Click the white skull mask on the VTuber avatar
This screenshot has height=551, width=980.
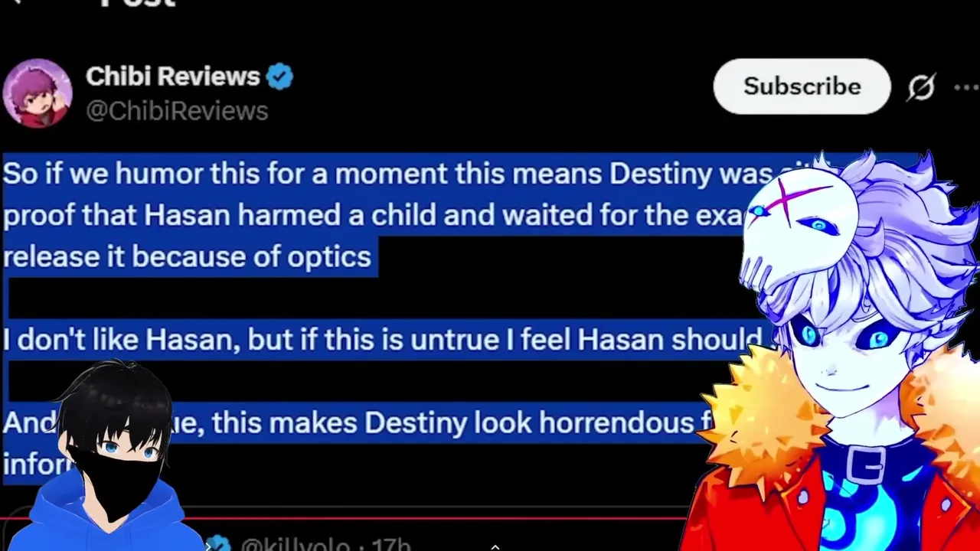tap(799, 222)
